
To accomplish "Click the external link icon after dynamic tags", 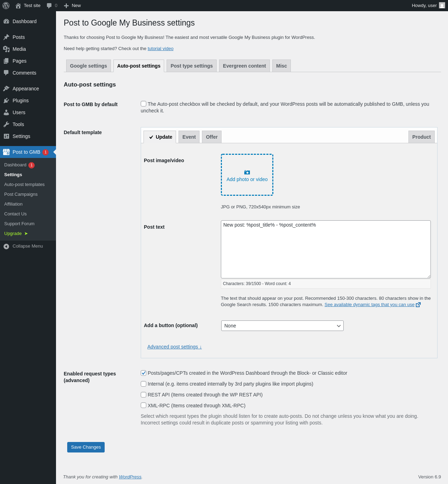I will pos(418,305).
